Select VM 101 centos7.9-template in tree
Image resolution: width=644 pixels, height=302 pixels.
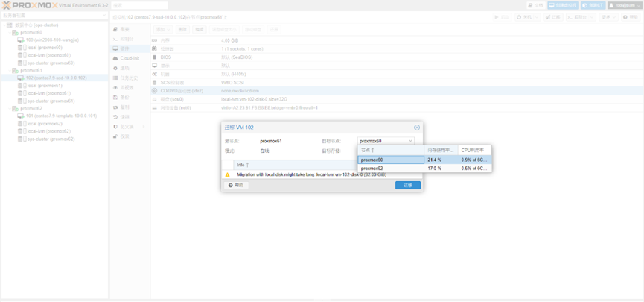coord(61,116)
